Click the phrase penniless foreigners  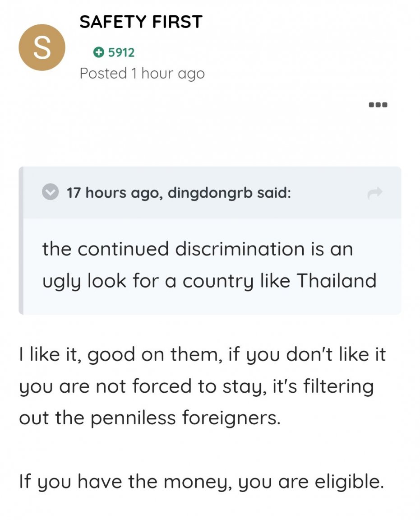pos(185,418)
